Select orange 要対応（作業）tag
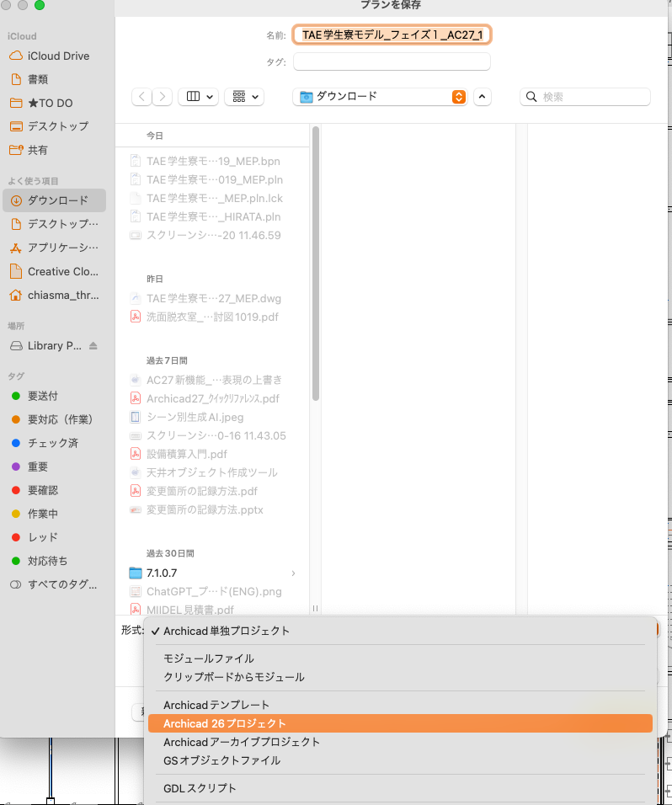 tap(54, 419)
